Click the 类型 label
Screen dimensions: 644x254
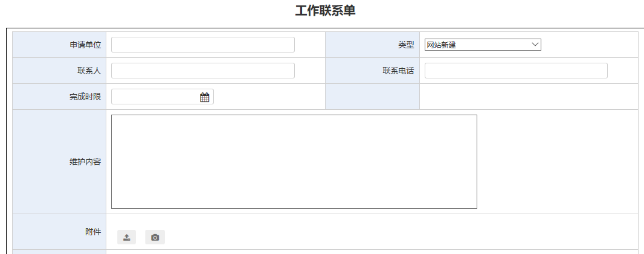[x=406, y=45]
